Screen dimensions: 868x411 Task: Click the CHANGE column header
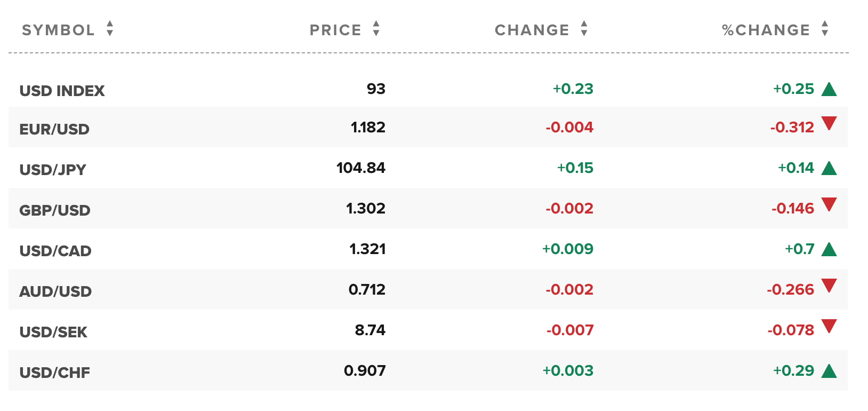tap(532, 30)
